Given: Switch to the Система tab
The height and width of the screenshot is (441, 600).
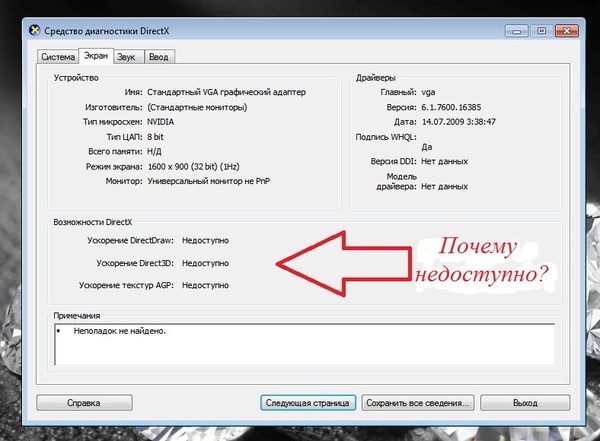Looking at the screenshot, I should pos(58,57).
